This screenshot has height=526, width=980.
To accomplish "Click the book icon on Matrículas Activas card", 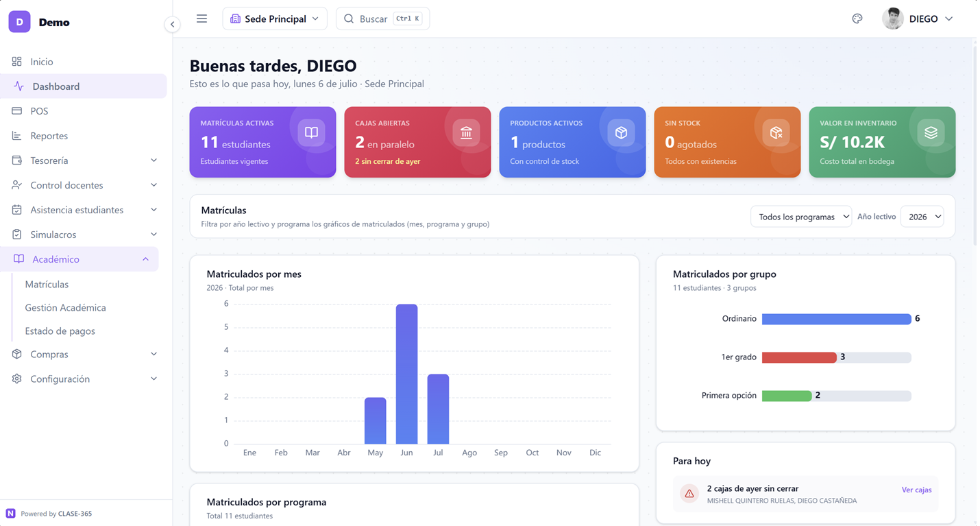I will coord(311,132).
